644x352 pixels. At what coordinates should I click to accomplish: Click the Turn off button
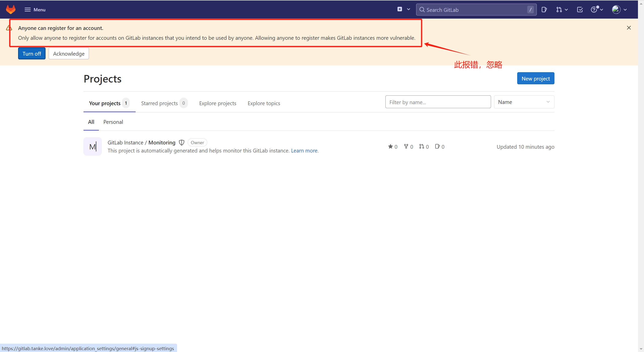click(32, 54)
